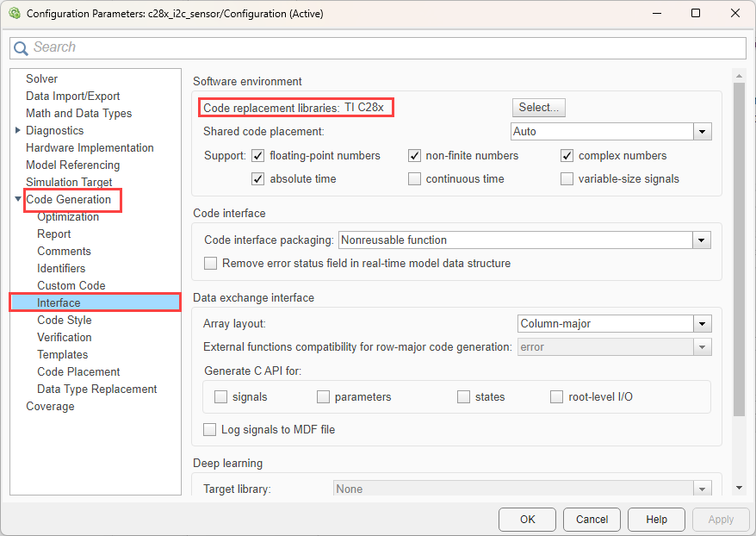This screenshot has width=756, height=536.
Task: Click the scrollbar up arrow
Action: 739,76
